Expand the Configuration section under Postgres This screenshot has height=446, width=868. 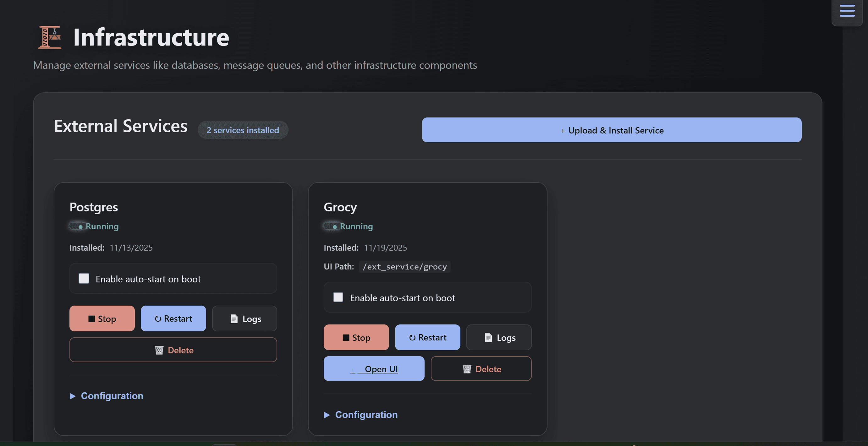pos(107,396)
